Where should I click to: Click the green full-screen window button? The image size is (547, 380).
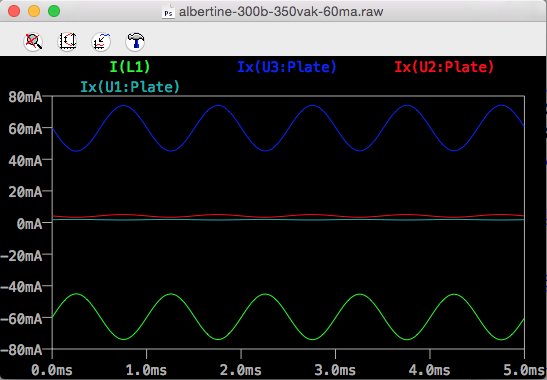(x=54, y=11)
